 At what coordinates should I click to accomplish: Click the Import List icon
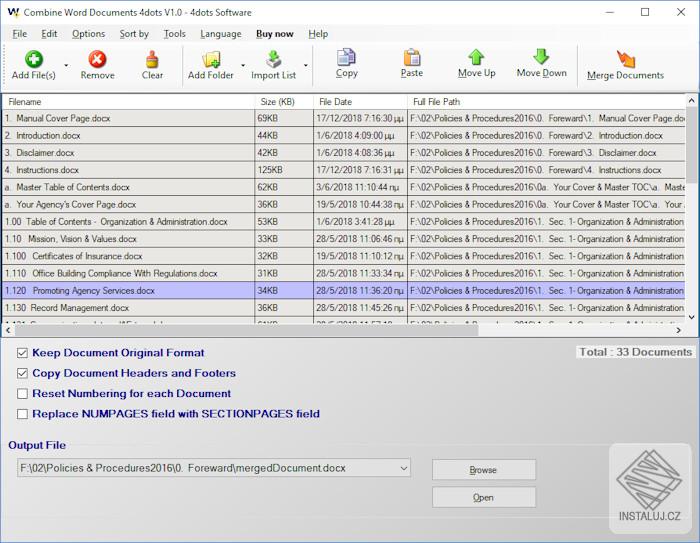pyautogui.click(x=274, y=59)
